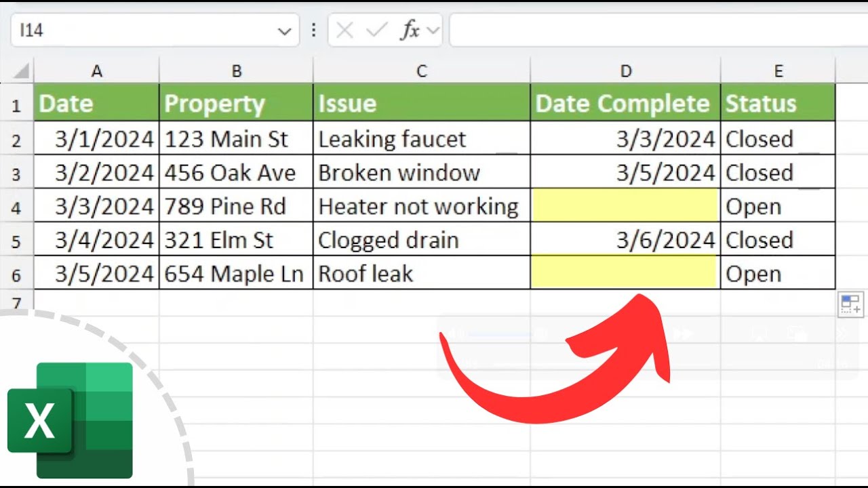Select the 123 Main St cell
The width and height of the screenshot is (868, 488).
point(236,139)
